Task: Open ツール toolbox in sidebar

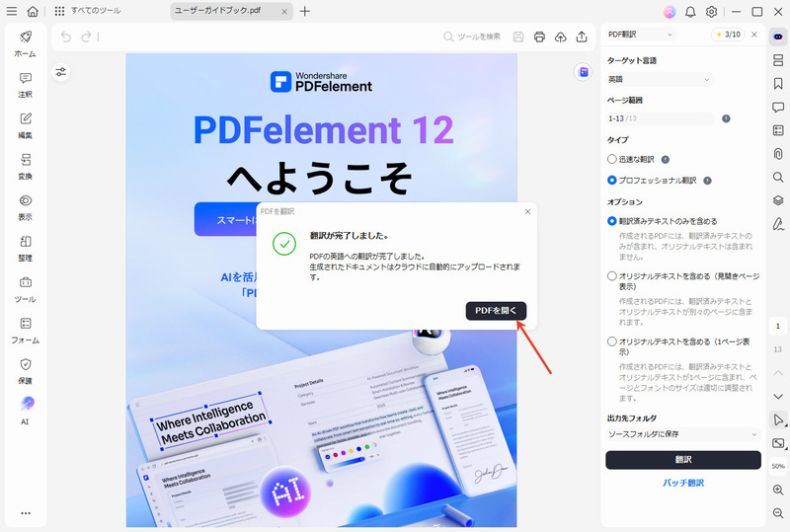Action: [26, 289]
